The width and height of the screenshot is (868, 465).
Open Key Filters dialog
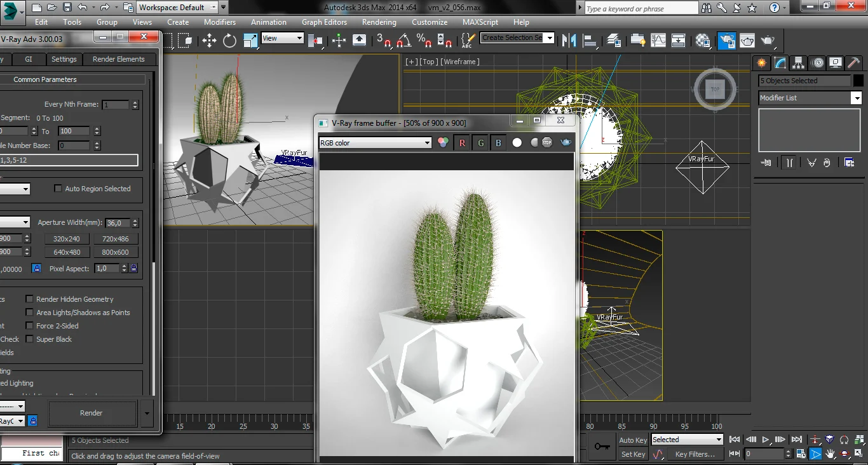pyautogui.click(x=695, y=454)
